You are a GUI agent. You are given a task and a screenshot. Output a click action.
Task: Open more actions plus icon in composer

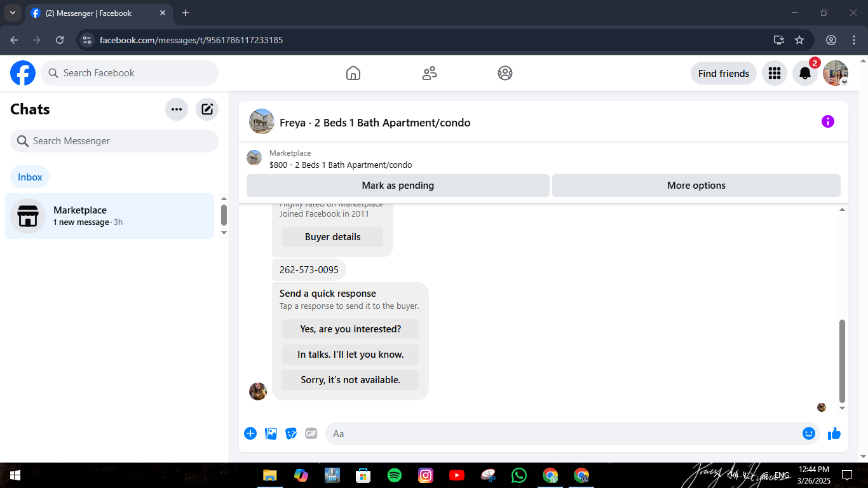(250, 433)
